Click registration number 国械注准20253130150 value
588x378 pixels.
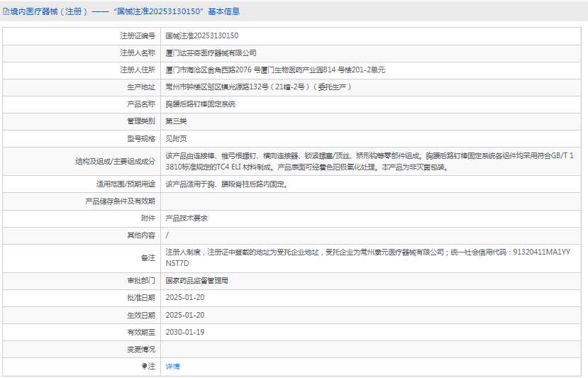(x=201, y=35)
